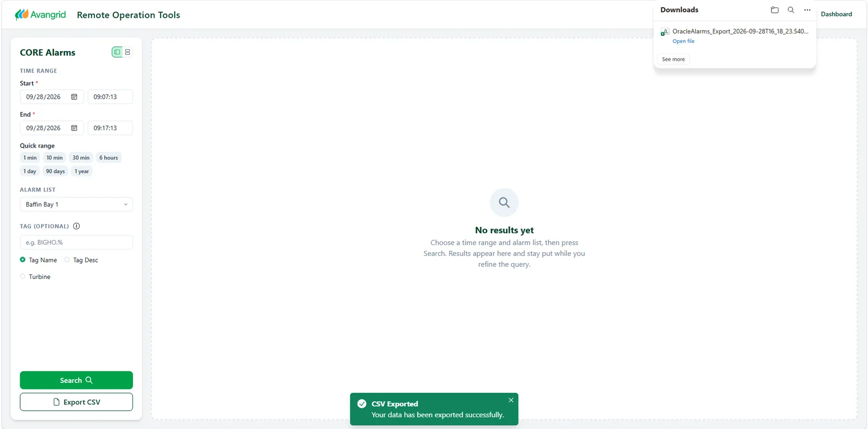This screenshot has width=868, height=429.
Task: Focus the End time field 09:17:13
Action: tap(110, 128)
